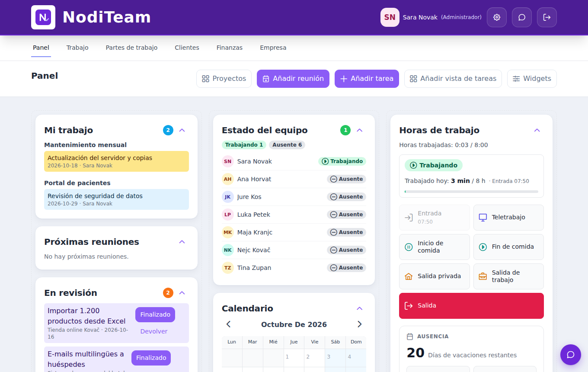
Task: Click Devolver on the import task
Action: pos(154,331)
